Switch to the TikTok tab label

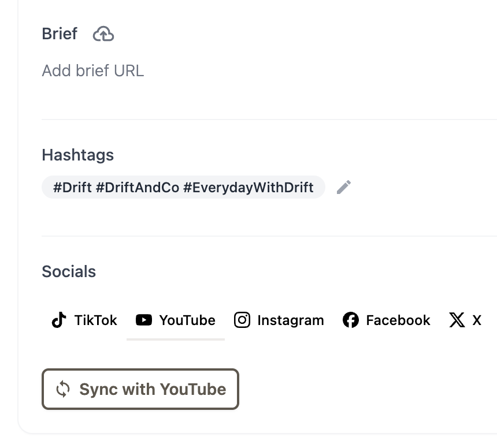pos(96,320)
